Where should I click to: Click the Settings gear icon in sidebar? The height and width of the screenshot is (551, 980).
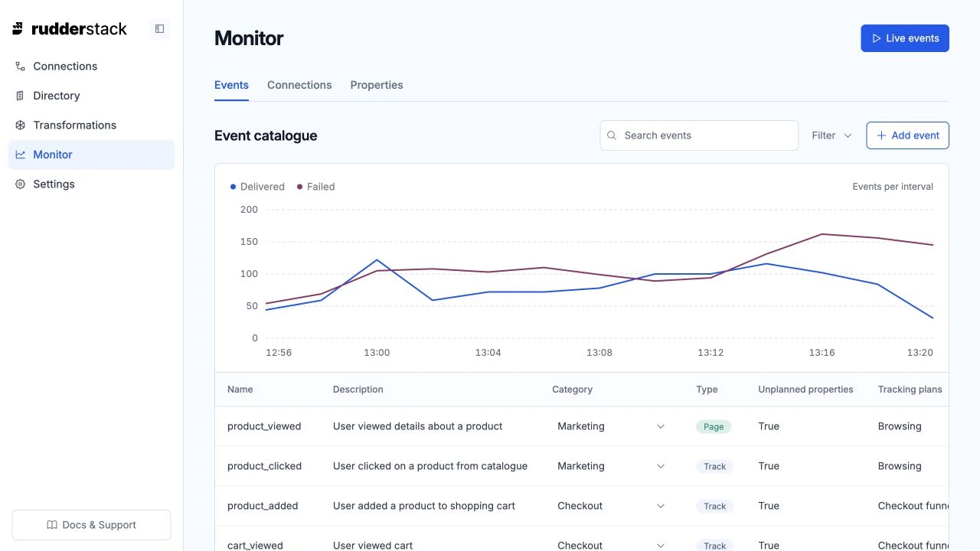click(21, 184)
